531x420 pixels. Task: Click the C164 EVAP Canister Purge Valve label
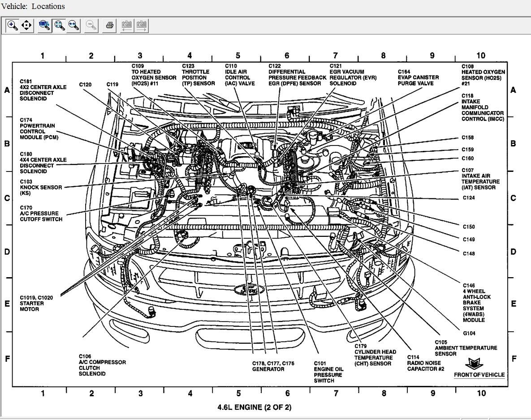point(418,77)
